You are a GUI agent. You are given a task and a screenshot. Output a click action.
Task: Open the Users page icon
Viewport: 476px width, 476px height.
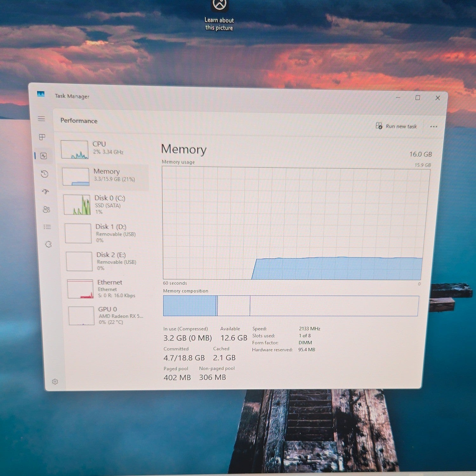pos(47,209)
